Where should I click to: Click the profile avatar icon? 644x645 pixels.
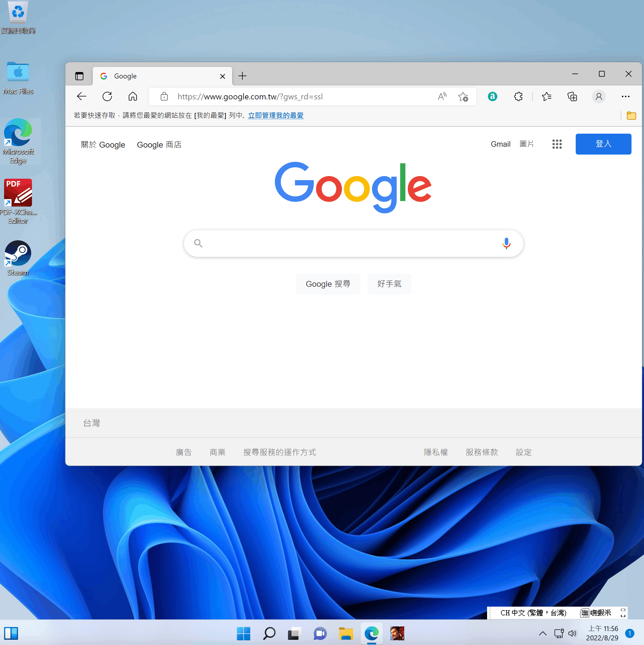[599, 96]
